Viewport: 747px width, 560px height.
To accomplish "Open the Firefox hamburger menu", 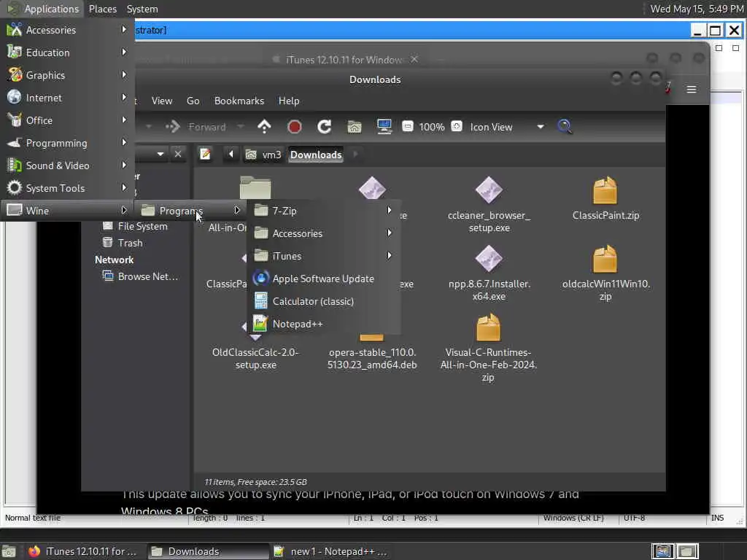I will (x=692, y=89).
